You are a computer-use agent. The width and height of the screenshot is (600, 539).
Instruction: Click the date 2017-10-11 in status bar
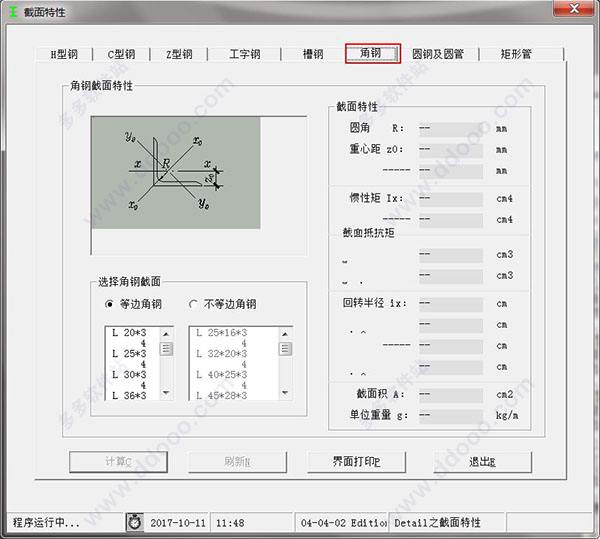[x=178, y=523]
